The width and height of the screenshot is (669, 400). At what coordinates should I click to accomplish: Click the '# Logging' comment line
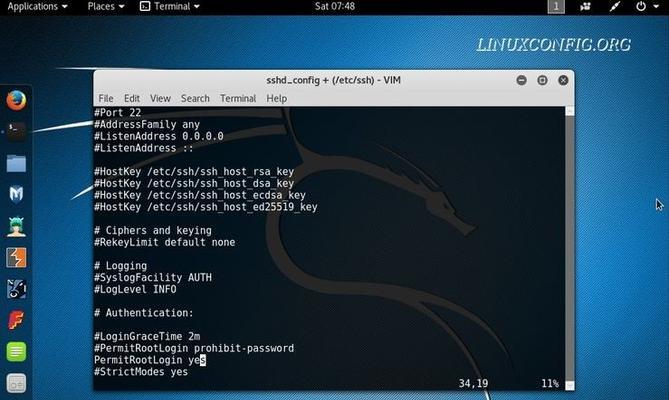pos(120,266)
